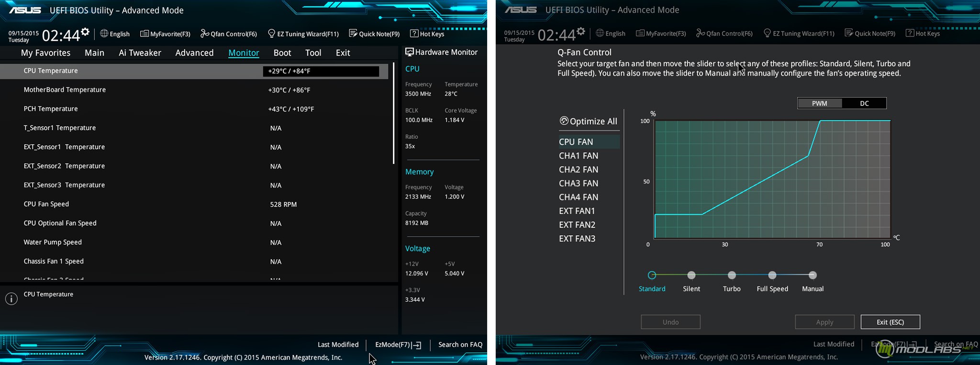Select the MotherBoard Temperature row
This screenshot has height=365, width=980.
click(x=194, y=90)
